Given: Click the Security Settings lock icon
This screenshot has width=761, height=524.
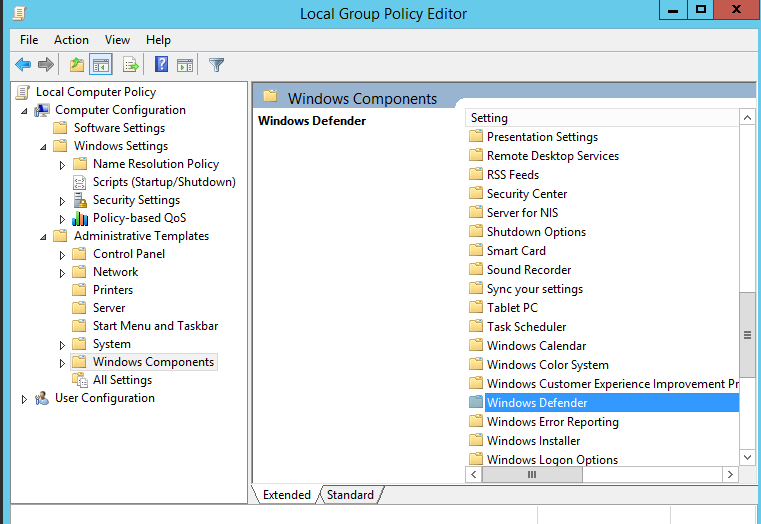Looking at the screenshot, I should [x=80, y=200].
